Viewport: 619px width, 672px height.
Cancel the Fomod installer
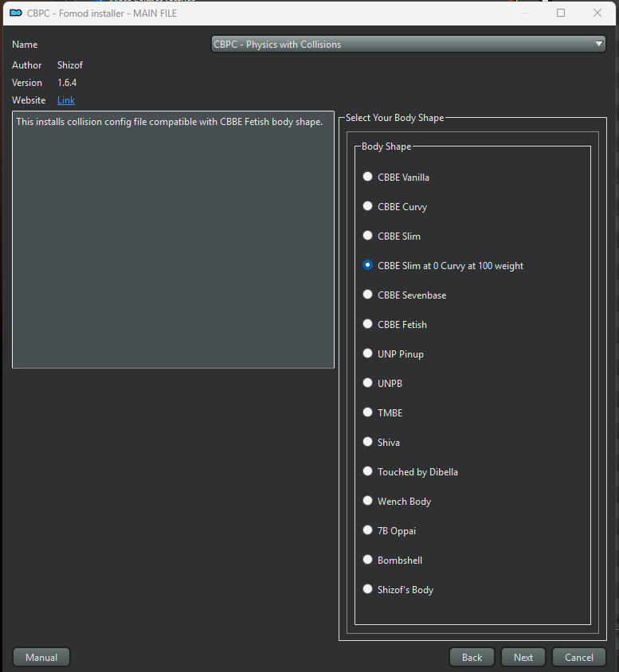point(578,657)
